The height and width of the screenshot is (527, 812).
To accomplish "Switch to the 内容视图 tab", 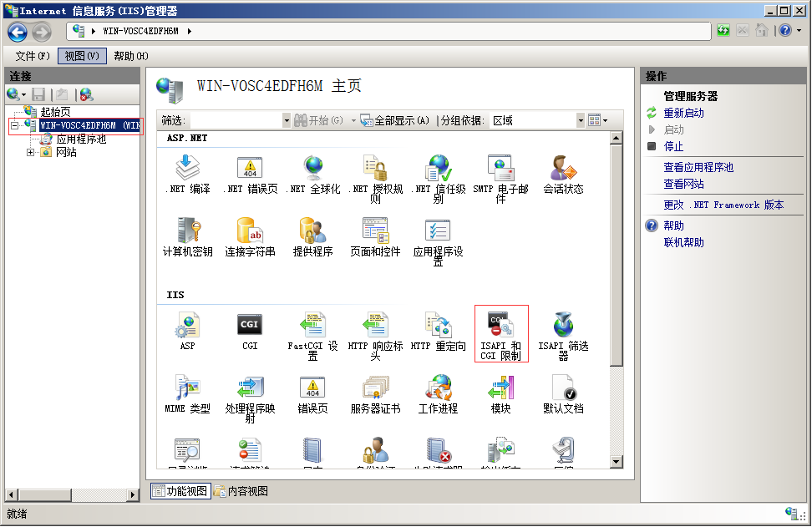I will tap(241, 491).
